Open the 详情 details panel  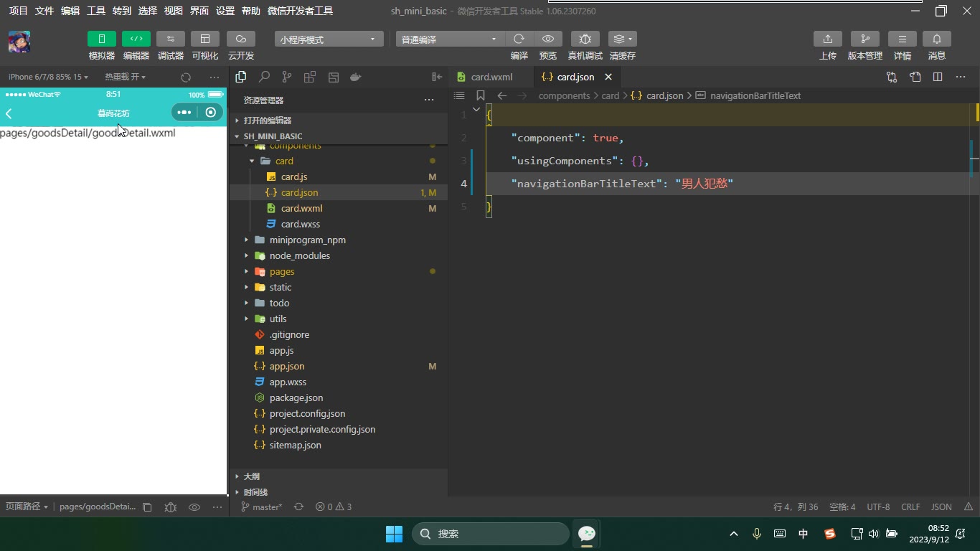coord(902,39)
